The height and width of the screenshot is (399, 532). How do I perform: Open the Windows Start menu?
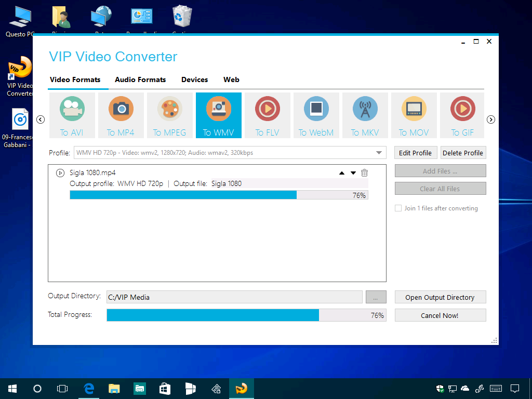(12, 389)
